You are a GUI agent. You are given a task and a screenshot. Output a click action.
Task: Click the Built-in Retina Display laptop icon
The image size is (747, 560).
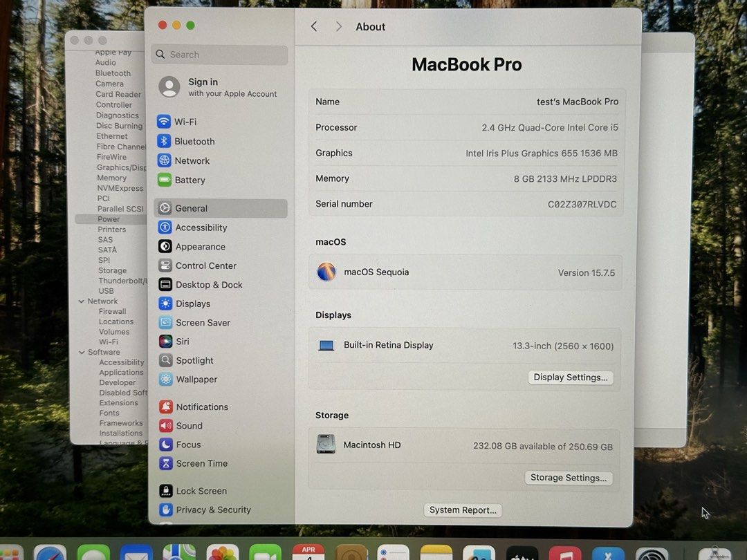click(326, 345)
